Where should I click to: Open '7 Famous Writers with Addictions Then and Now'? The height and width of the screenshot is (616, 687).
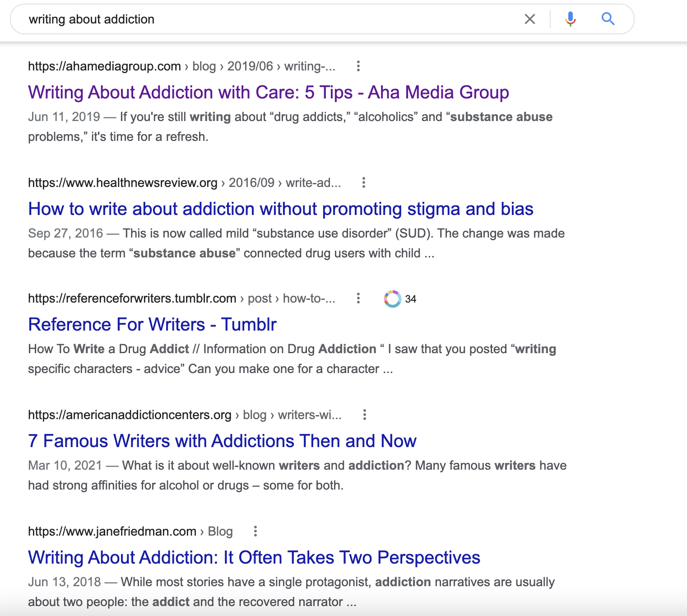[222, 441]
